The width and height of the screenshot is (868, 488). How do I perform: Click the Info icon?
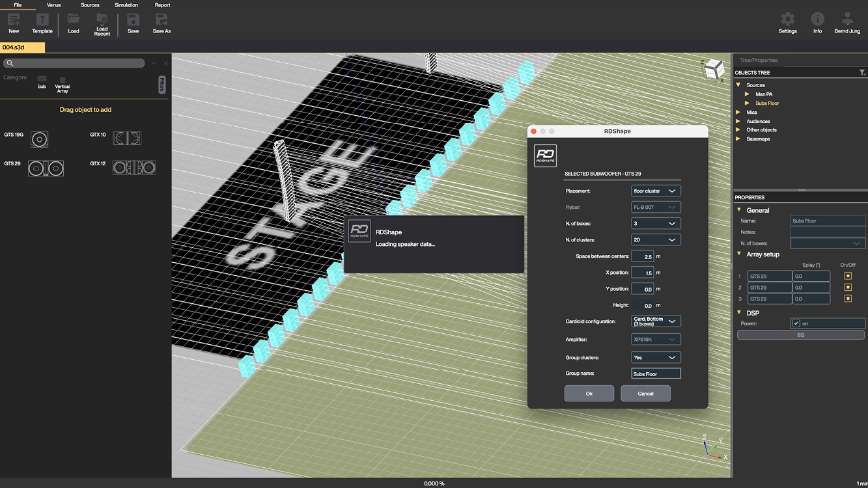click(x=817, y=19)
